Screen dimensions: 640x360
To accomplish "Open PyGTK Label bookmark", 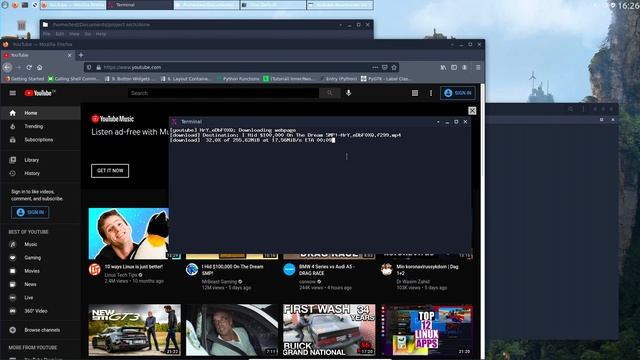I will (x=385, y=79).
